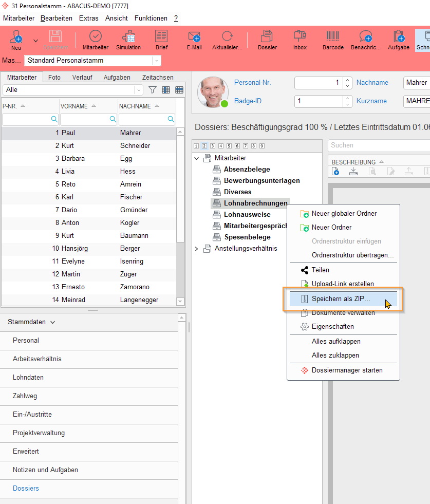Select Speichern als ZIP menu entry
Screen dimensions: 430x504
pyautogui.click(x=340, y=299)
